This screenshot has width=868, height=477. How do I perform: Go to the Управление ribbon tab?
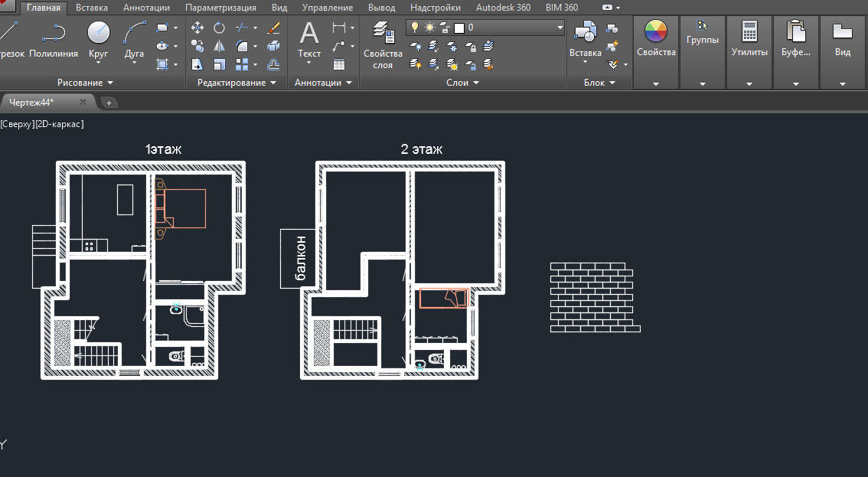point(328,8)
